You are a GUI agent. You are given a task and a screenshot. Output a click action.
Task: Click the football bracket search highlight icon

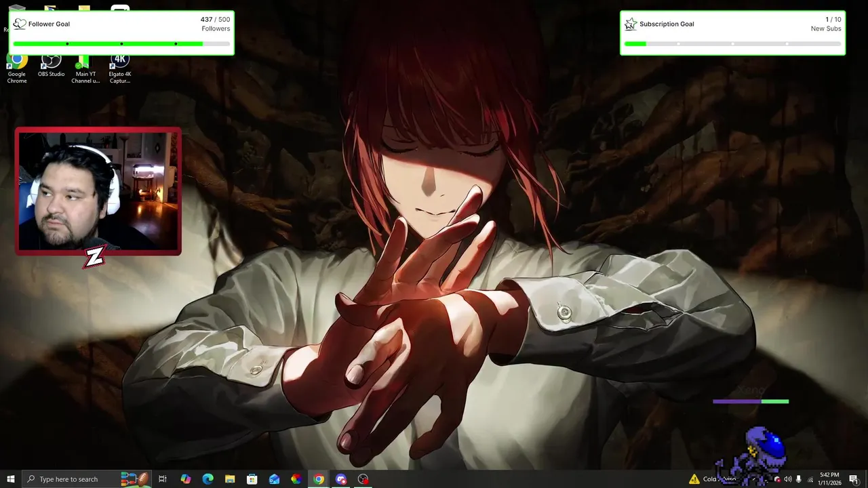135,479
